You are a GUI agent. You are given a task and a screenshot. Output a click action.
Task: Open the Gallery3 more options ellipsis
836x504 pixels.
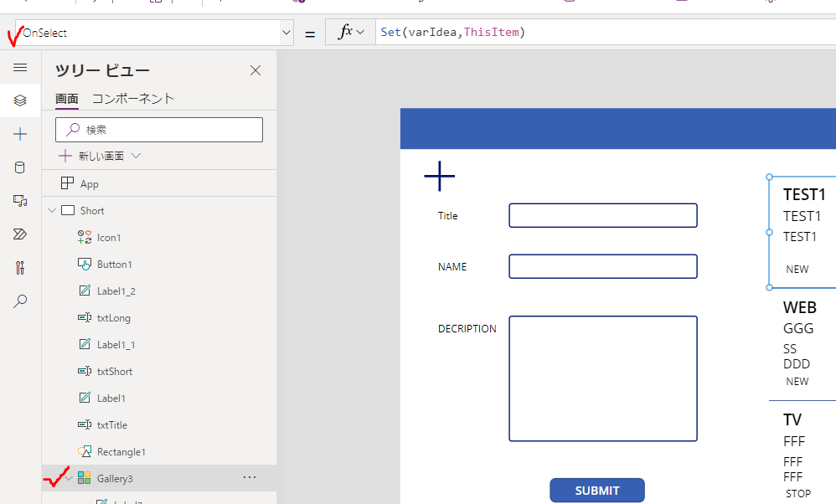tap(249, 477)
